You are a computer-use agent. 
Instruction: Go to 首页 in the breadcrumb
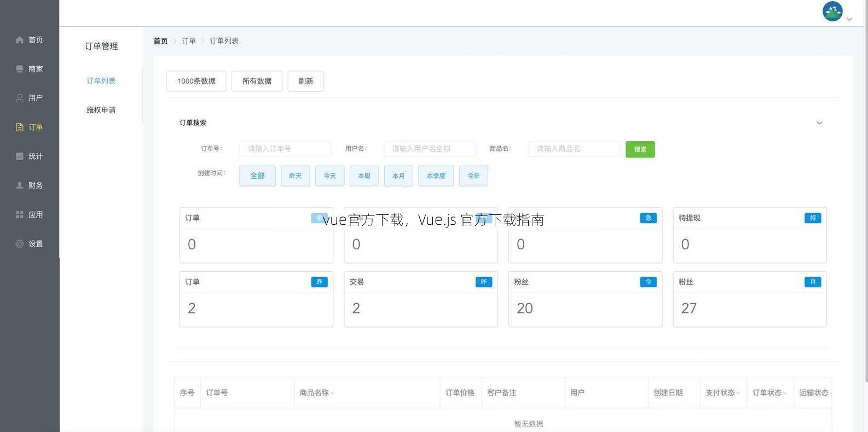160,41
